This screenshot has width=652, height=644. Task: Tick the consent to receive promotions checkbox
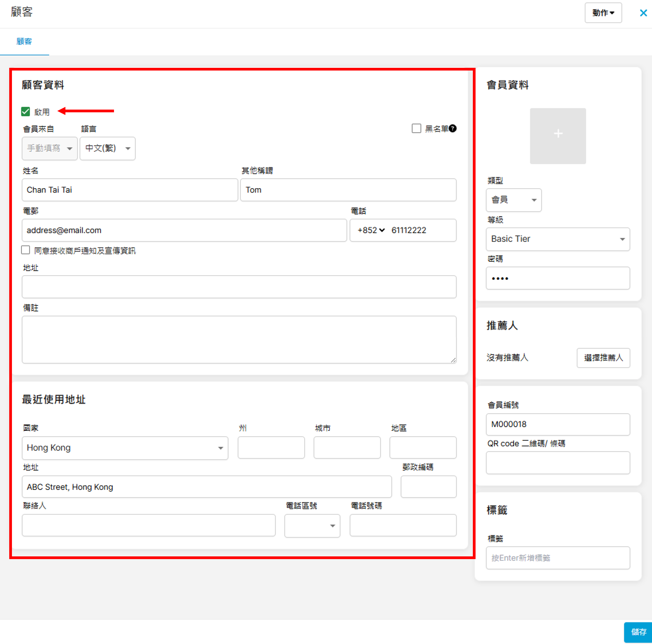(x=26, y=250)
